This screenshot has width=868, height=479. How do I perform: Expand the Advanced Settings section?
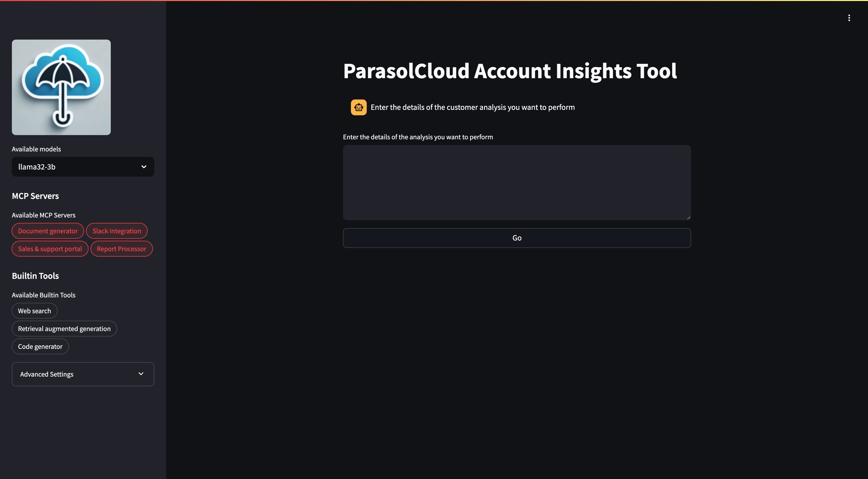83,374
